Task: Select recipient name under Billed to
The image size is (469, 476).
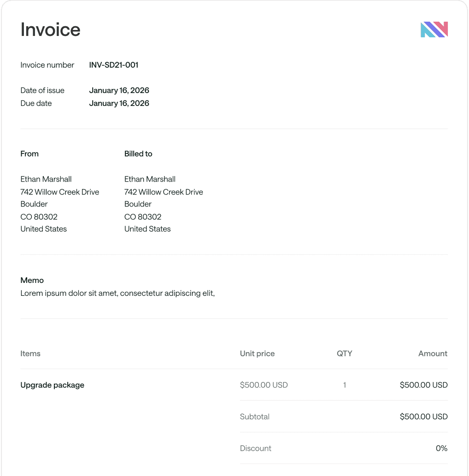Action: point(150,179)
